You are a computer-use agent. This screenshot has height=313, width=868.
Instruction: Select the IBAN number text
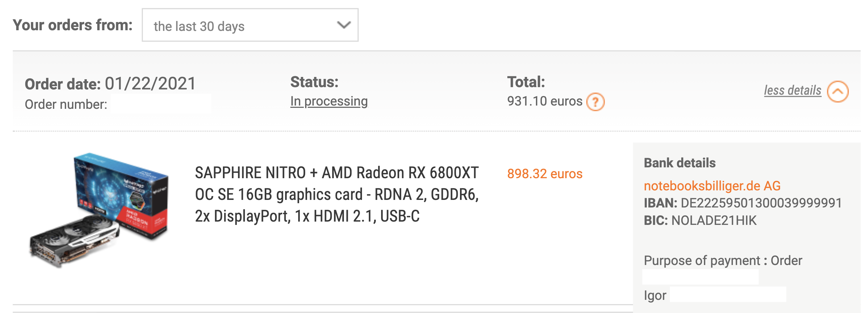(x=761, y=203)
